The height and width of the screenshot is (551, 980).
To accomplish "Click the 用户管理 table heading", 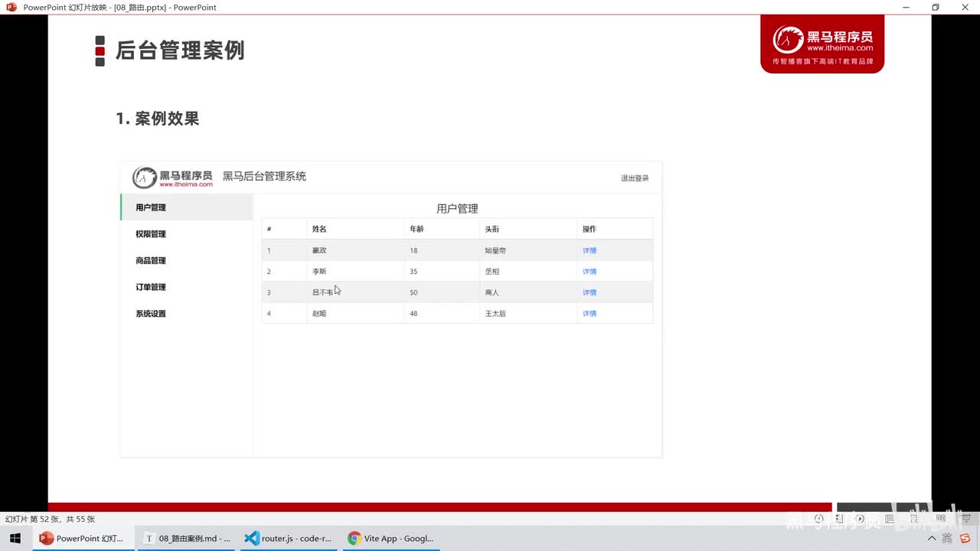I will click(457, 208).
